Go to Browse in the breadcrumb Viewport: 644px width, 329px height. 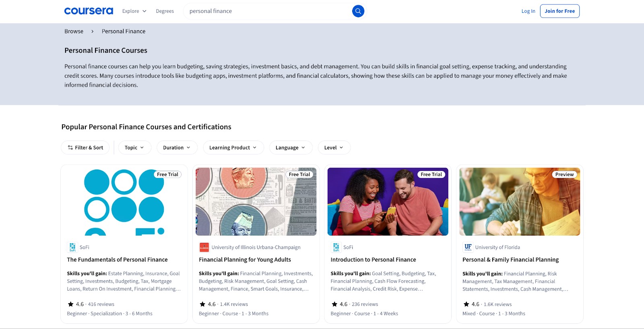74,31
